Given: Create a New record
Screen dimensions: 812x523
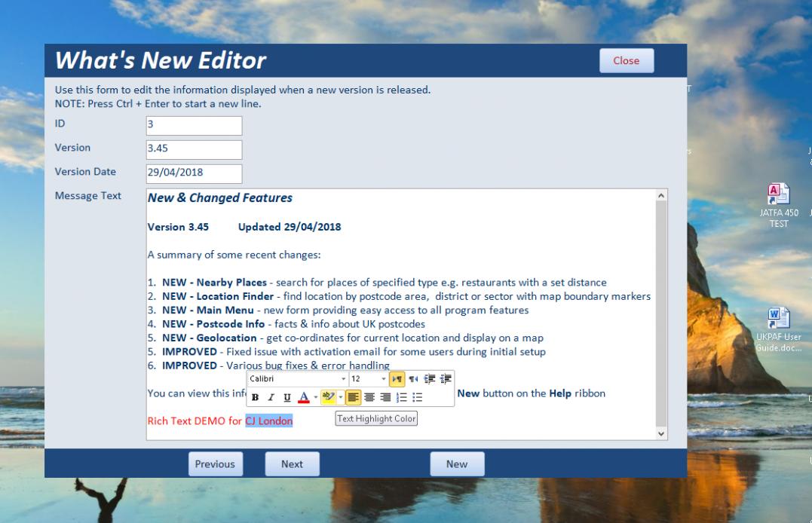Looking at the screenshot, I should (x=457, y=464).
